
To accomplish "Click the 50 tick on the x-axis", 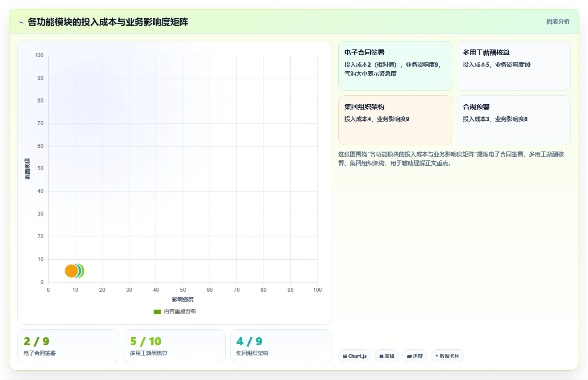I will click(183, 290).
